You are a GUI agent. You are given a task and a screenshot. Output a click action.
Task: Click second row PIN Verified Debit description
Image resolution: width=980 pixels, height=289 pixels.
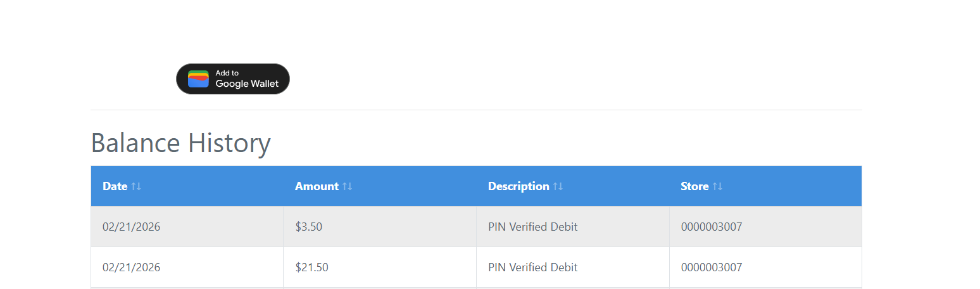(x=533, y=267)
